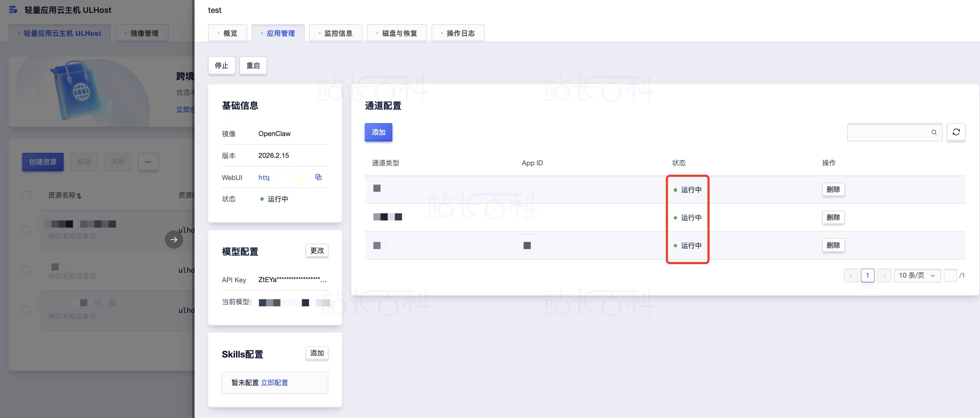Open the 立即配置 link

[274, 383]
